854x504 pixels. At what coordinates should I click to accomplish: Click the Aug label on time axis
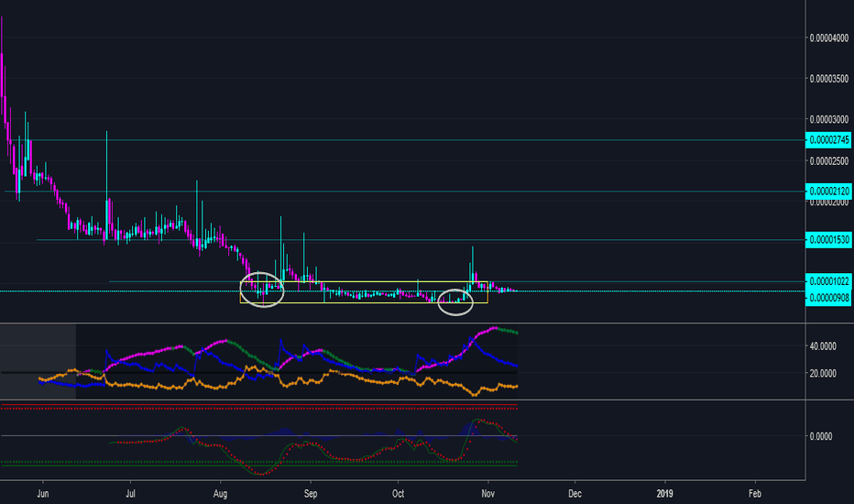tap(220, 494)
